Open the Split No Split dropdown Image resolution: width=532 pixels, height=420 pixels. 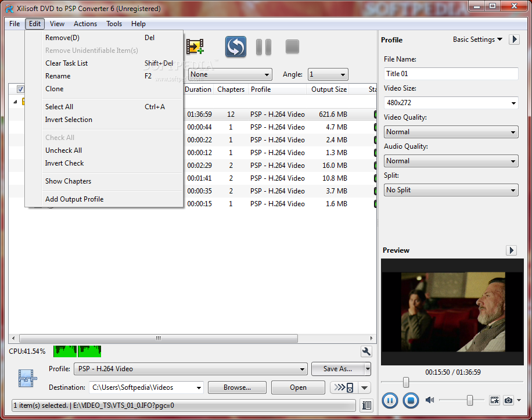pyautogui.click(x=451, y=190)
